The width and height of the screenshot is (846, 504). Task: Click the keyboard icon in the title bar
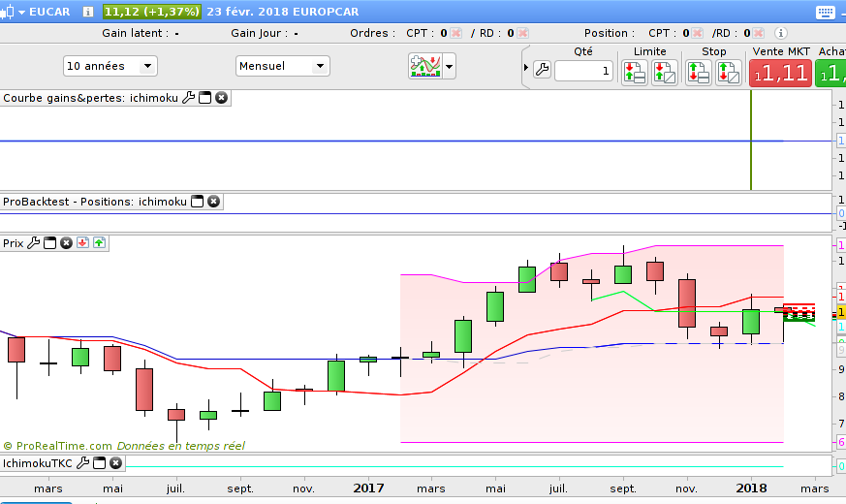pos(825,13)
